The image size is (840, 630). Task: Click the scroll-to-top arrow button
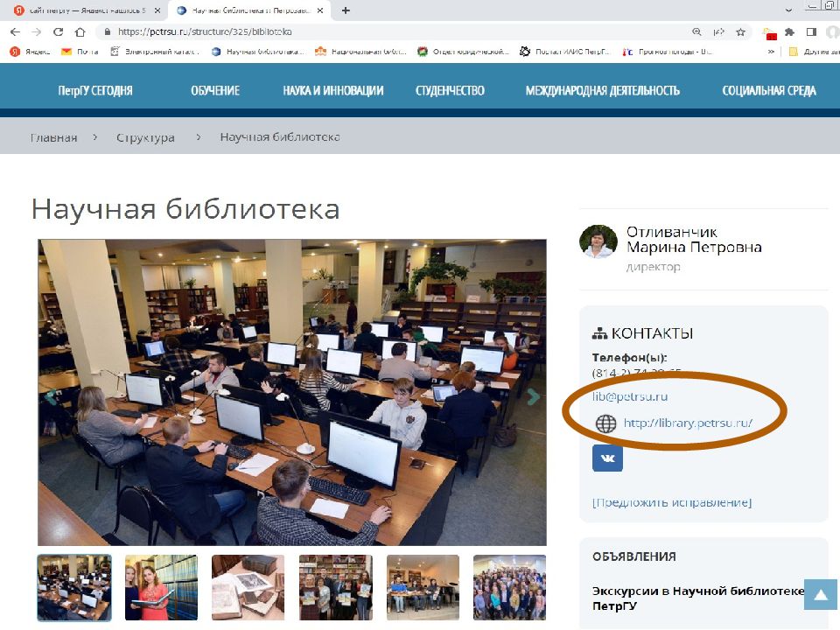[820, 596]
